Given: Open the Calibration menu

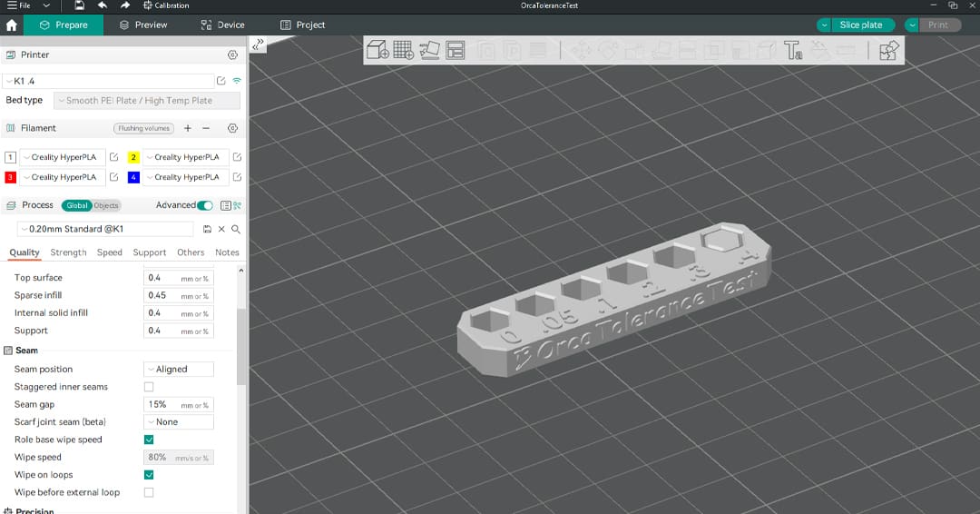Looking at the screenshot, I should pyautogui.click(x=166, y=5).
